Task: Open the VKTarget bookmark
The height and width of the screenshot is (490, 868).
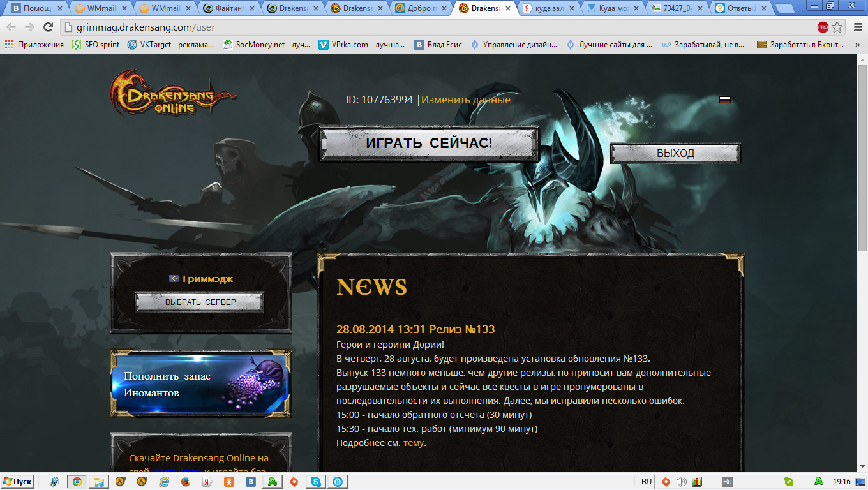Action: pos(171,45)
